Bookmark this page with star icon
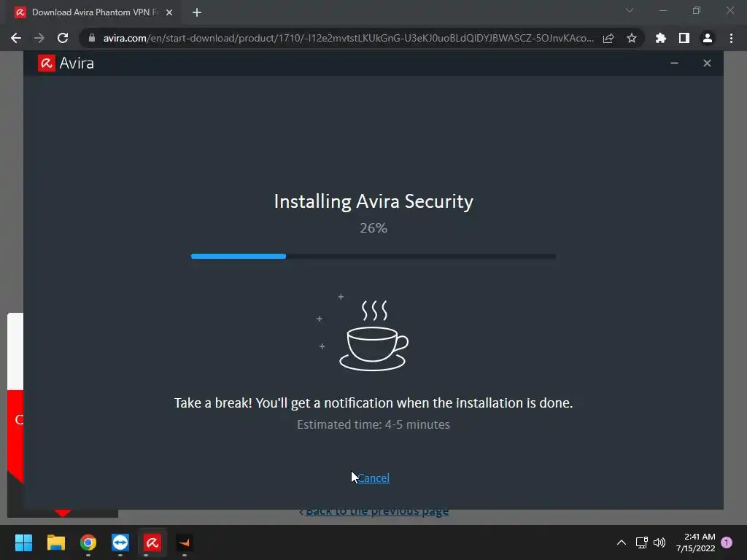This screenshot has width=747, height=560. coord(632,38)
